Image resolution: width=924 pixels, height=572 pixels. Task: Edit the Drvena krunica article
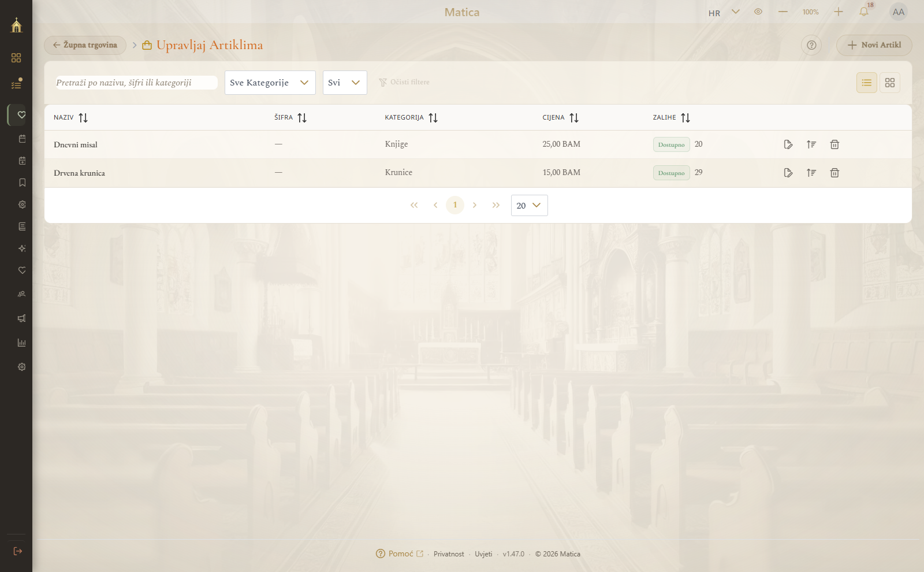(x=788, y=173)
